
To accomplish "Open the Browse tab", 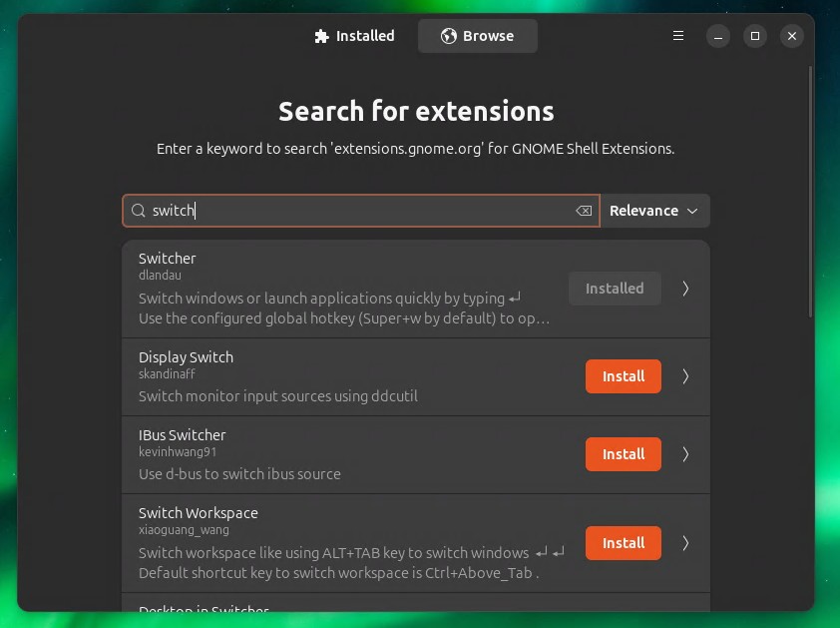I will pyautogui.click(x=477, y=36).
